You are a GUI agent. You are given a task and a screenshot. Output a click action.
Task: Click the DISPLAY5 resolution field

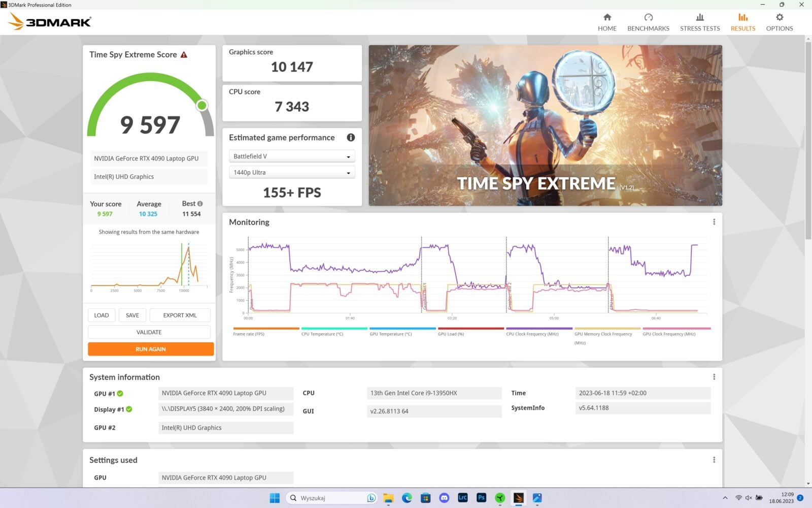[x=226, y=409]
